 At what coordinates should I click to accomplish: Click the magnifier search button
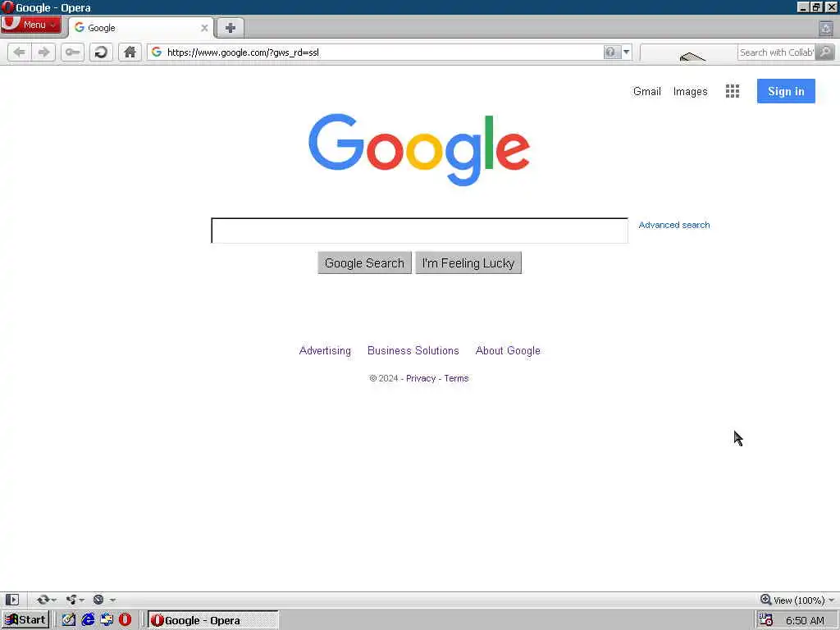tap(825, 52)
